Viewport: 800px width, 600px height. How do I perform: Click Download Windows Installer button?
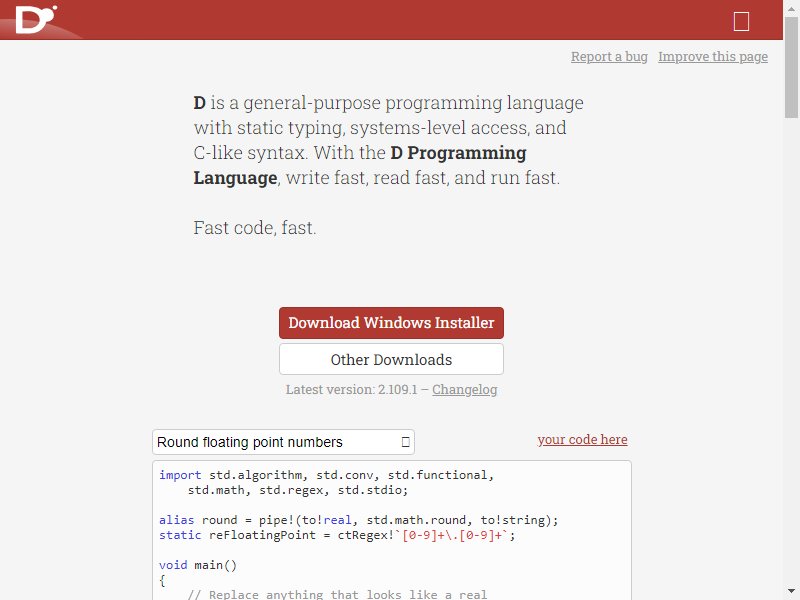pyautogui.click(x=391, y=323)
